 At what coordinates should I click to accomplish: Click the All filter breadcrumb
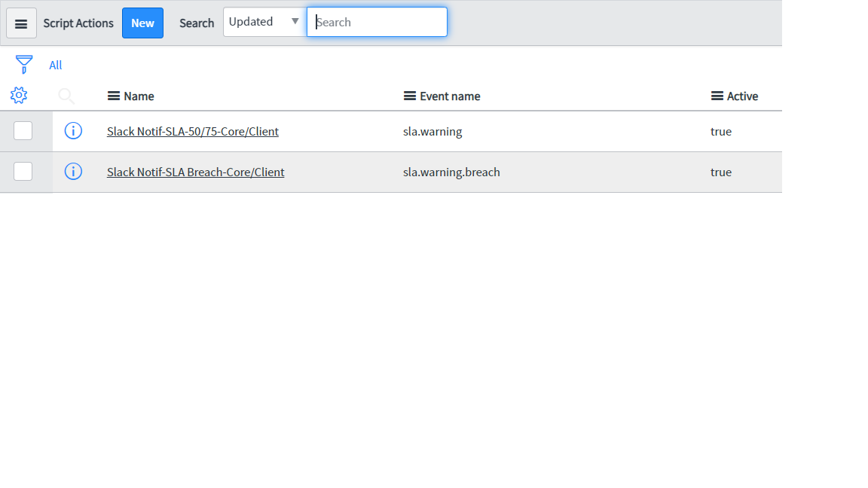(x=55, y=66)
